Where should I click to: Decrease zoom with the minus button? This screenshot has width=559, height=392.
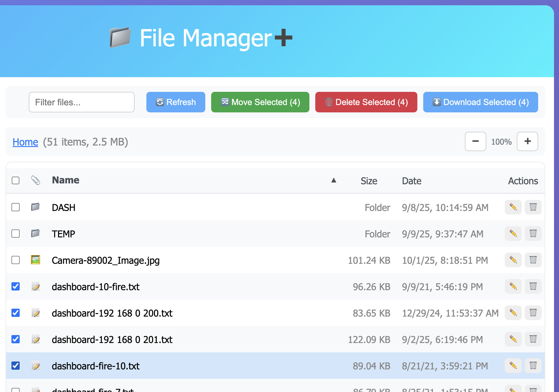pos(475,141)
